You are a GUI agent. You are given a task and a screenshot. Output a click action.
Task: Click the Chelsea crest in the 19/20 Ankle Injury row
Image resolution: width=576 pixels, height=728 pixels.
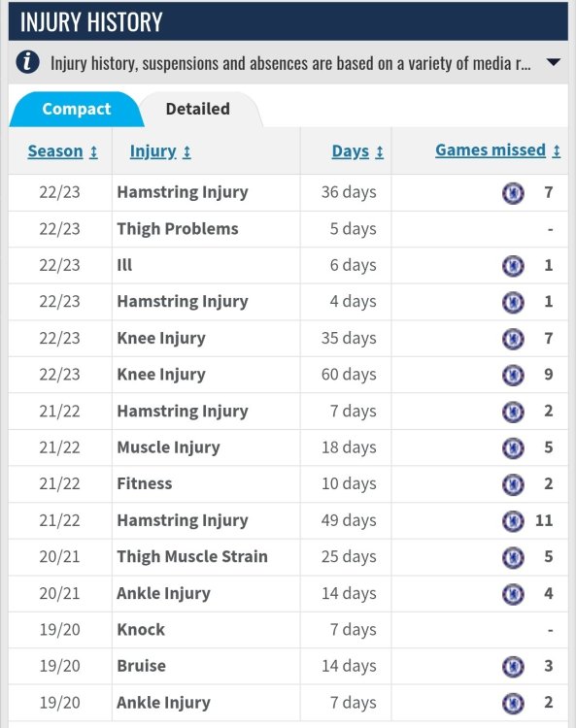[x=513, y=704]
